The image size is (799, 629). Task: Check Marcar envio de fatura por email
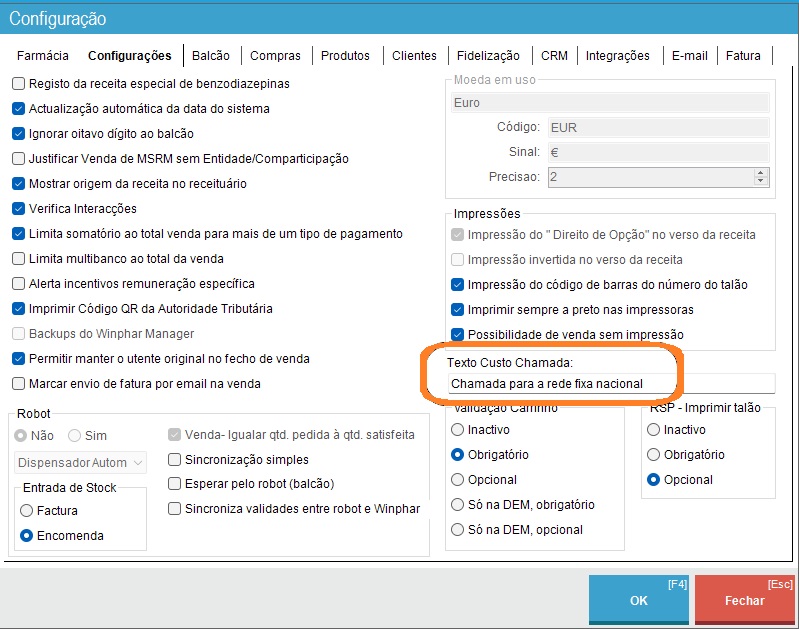19,384
